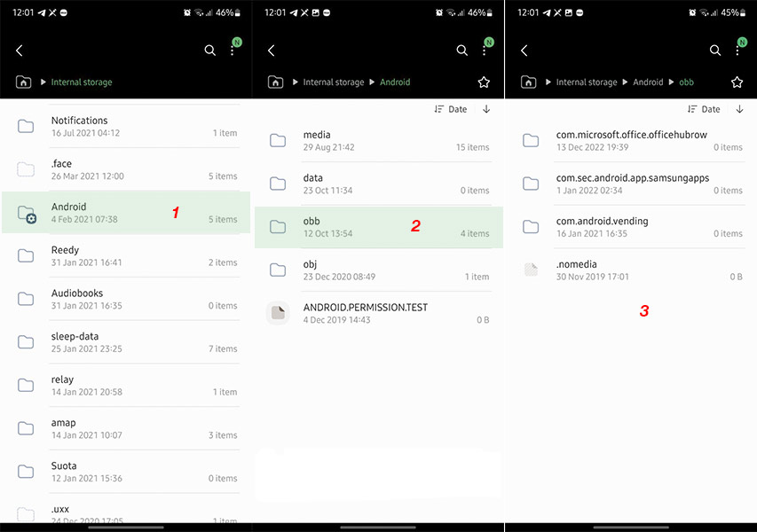Reverse sort order arrow on the obb screen
The width and height of the screenshot is (757, 532).
(x=739, y=109)
